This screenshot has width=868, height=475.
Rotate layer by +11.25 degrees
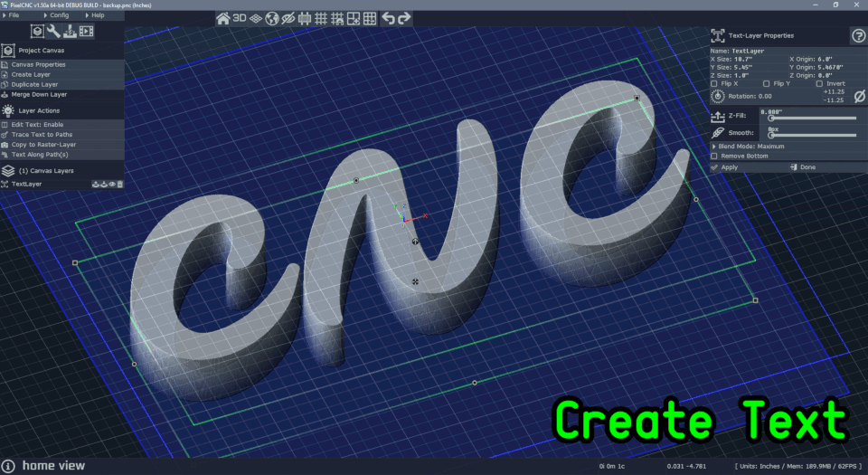(x=834, y=92)
